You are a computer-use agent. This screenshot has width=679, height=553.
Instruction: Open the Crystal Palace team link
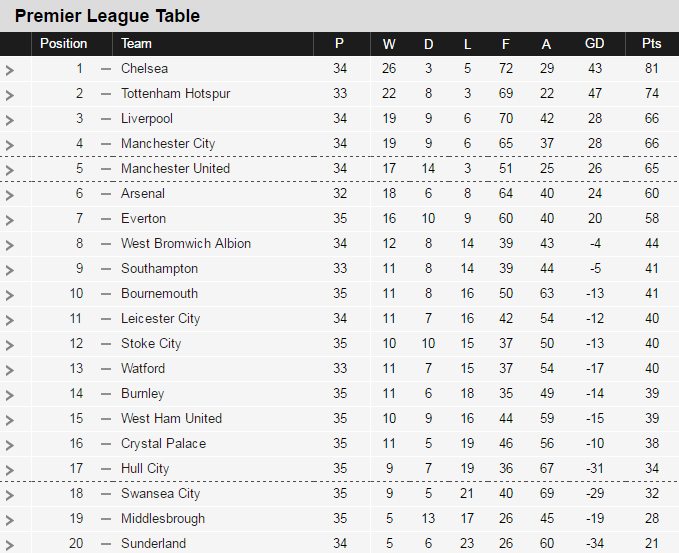[x=163, y=443]
